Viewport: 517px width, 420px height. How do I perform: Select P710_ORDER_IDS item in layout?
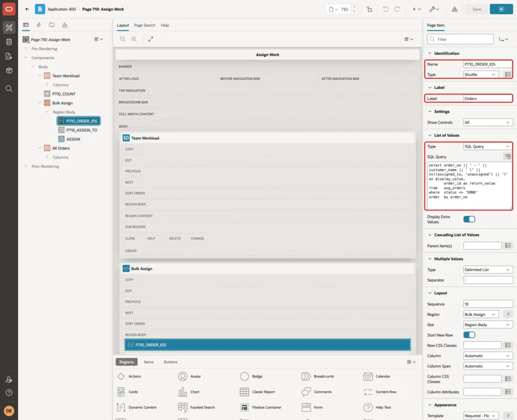point(268,345)
